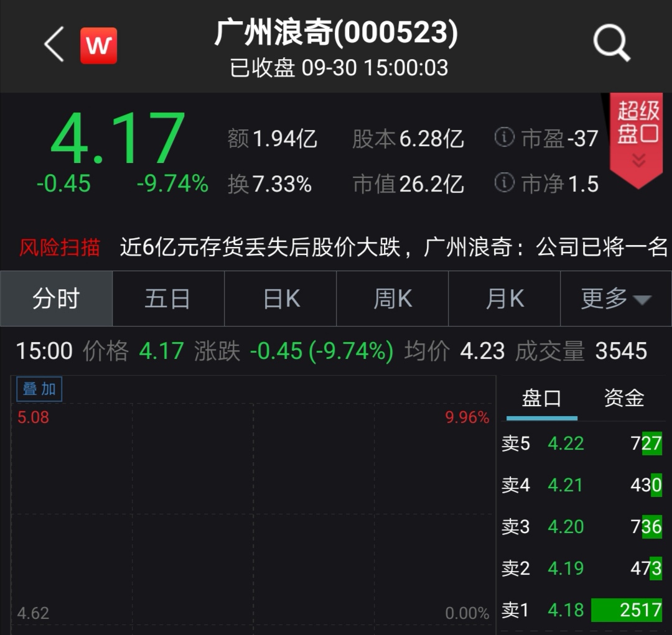Expand the 更多 chart options dropdown

[616, 299]
